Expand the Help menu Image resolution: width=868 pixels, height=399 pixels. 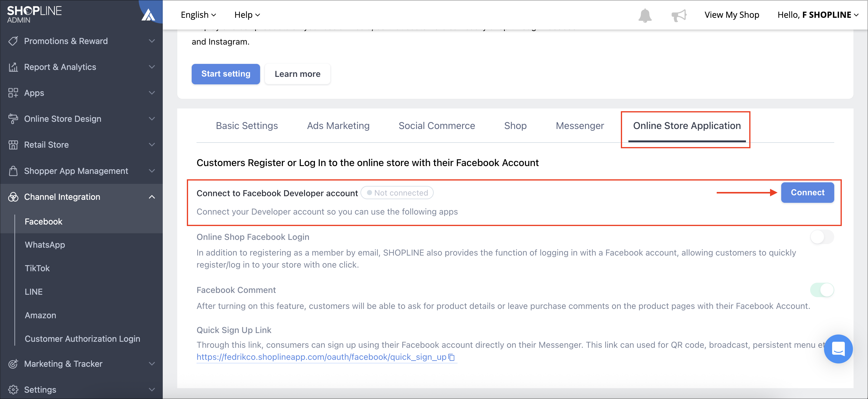(247, 15)
